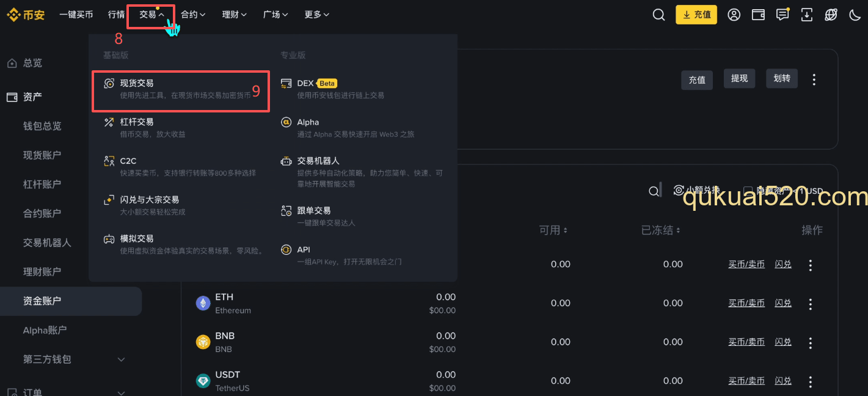
Task: Click 提现 withdraw button
Action: (740, 78)
